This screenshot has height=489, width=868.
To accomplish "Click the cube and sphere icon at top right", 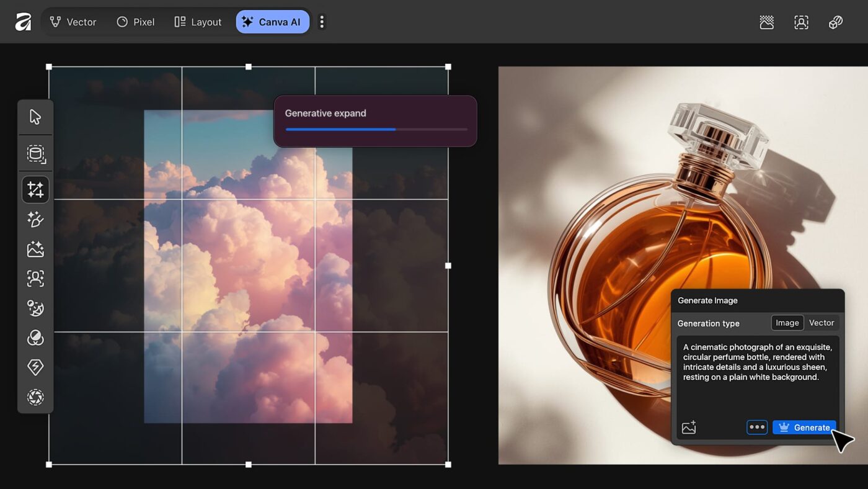I will point(836,22).
